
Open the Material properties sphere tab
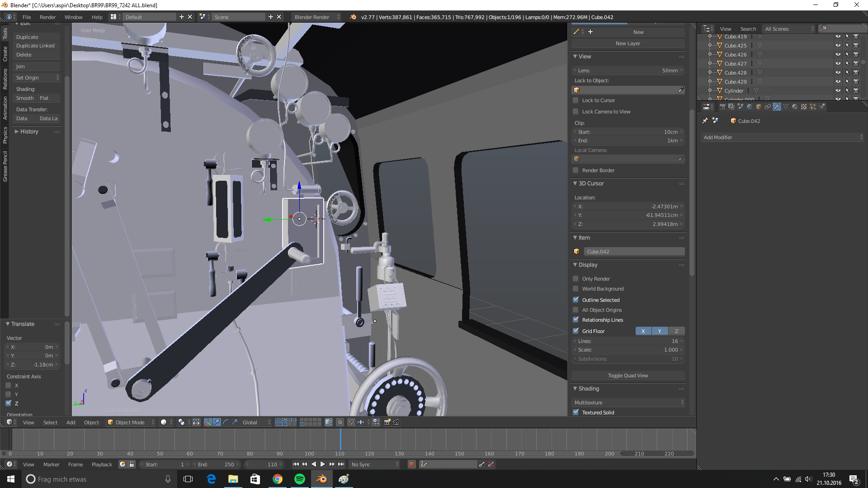[x=795, y=107]
